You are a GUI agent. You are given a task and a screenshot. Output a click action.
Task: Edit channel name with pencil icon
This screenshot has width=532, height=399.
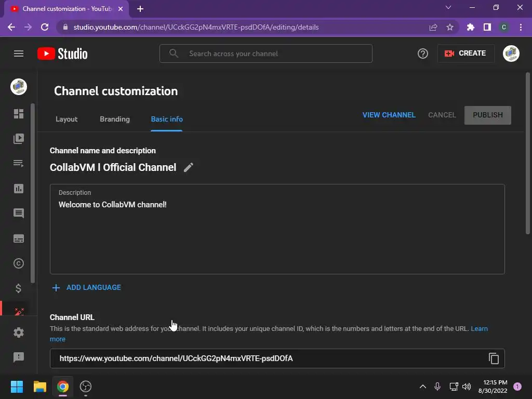tap(189, 167)
